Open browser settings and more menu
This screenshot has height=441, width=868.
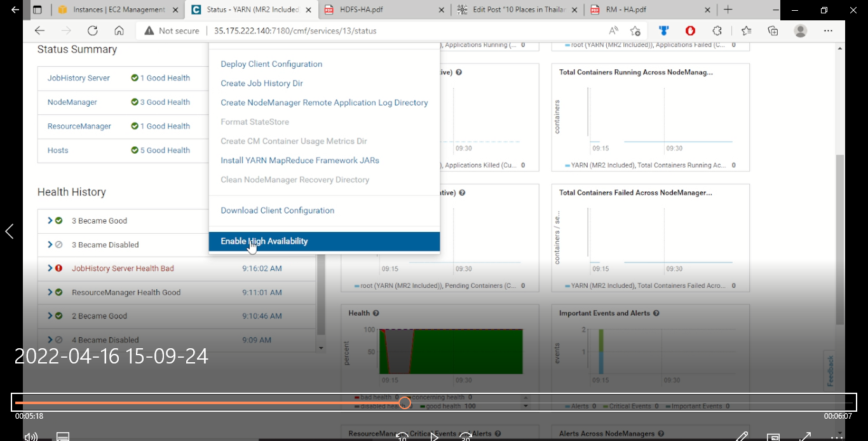click(x=828, y=31)
